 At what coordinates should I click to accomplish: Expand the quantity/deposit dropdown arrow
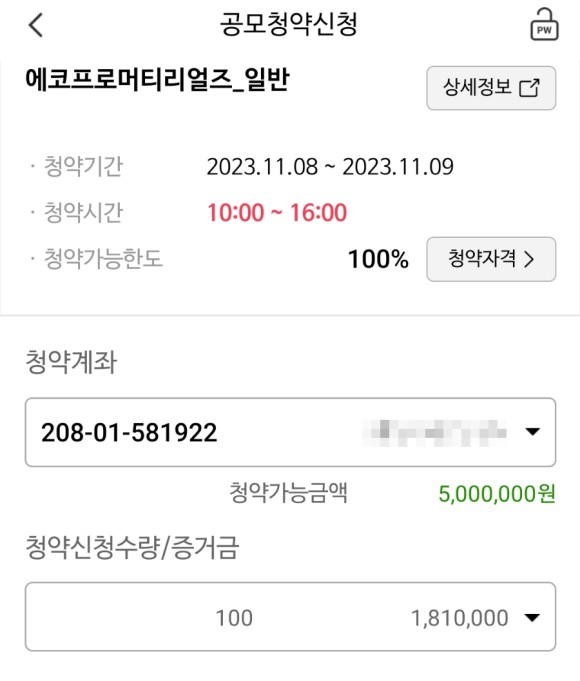tap(532, 617)
